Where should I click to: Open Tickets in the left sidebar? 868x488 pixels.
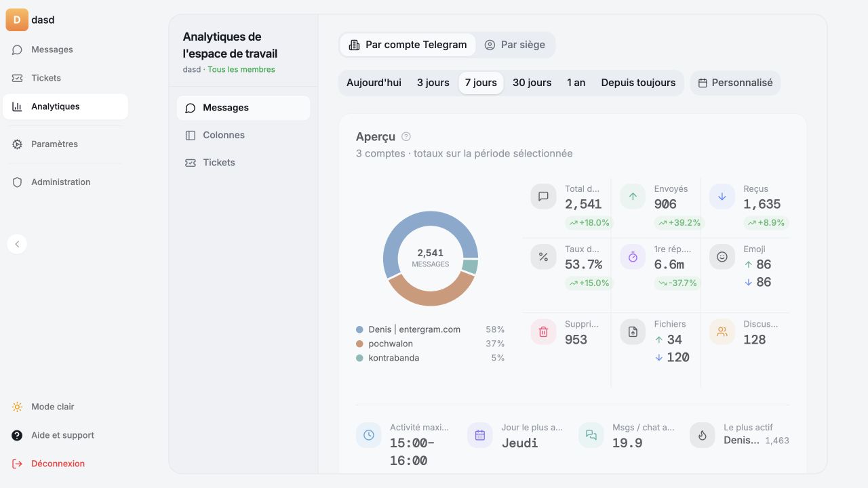65,78
